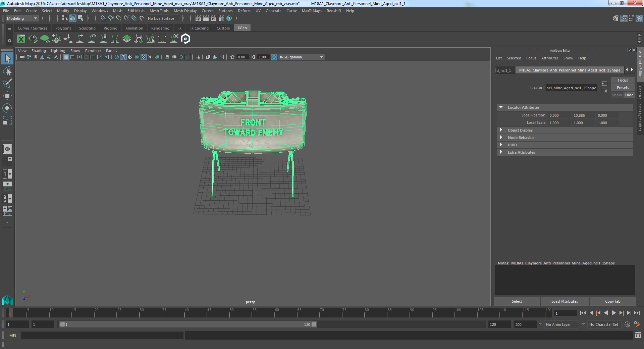The width and height of the screenshot is (644, 349).
Task: Click the select camera icon in viewport toolbar
Action: (22, 57)
